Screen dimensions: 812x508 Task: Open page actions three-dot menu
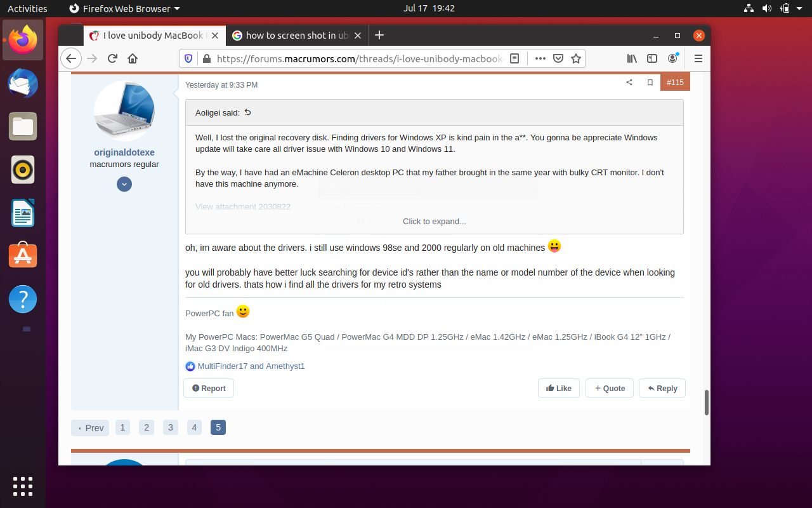(540, 58)
